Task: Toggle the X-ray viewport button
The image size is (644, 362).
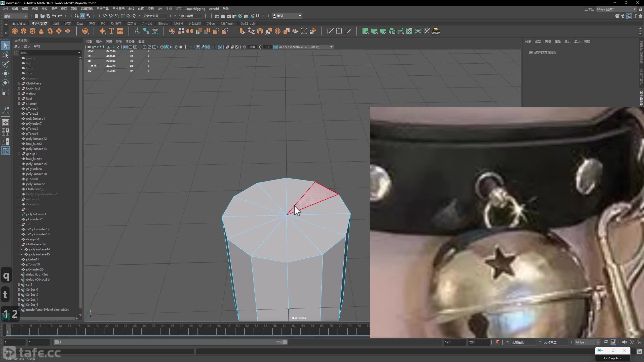Action: [227, 47]
